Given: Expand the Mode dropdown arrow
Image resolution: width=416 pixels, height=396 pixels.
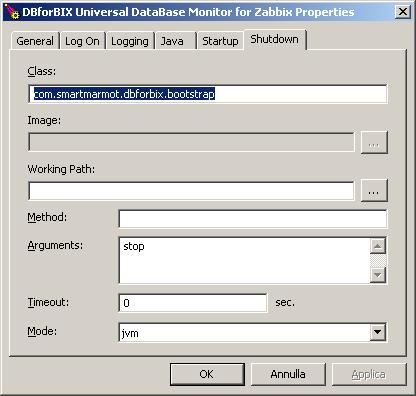Looking at the screenshot, I should tap(378, 332).
